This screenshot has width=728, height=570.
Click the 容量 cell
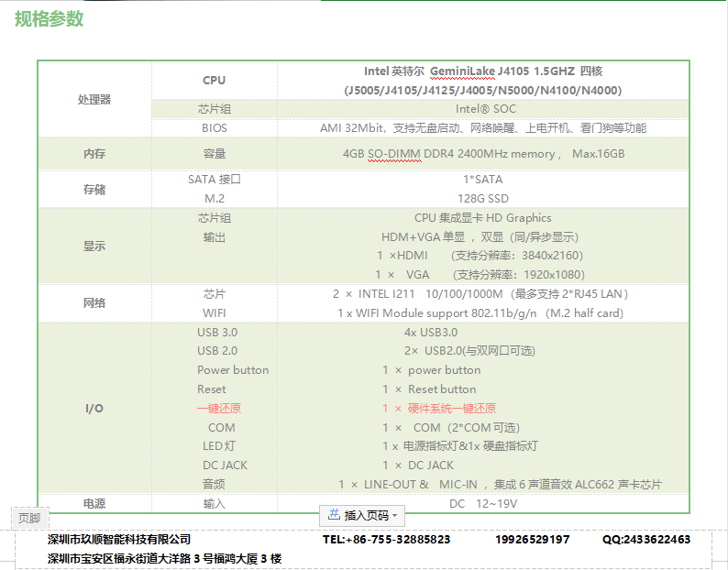[x=215, y=154]
